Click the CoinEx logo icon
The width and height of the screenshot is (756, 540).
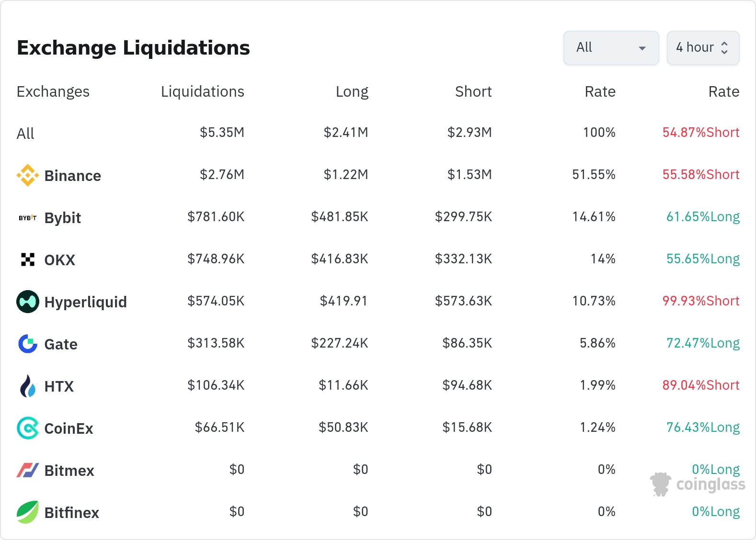coord(28,428)
